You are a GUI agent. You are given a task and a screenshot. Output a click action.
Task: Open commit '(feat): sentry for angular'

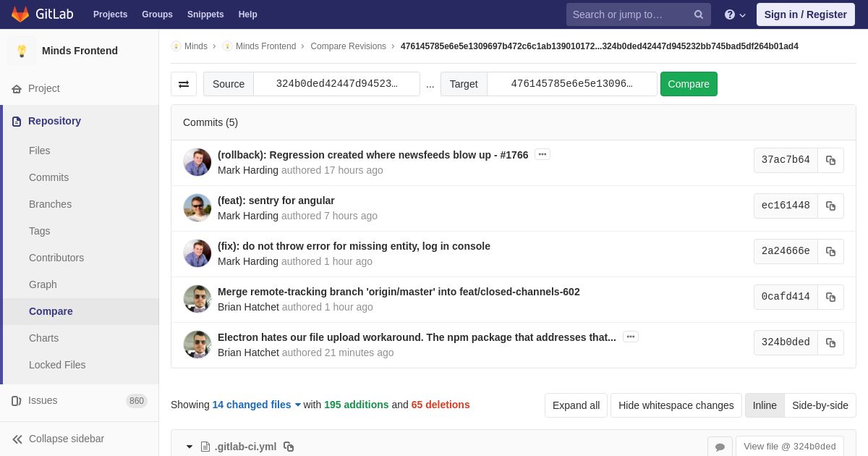click(276, 200)
